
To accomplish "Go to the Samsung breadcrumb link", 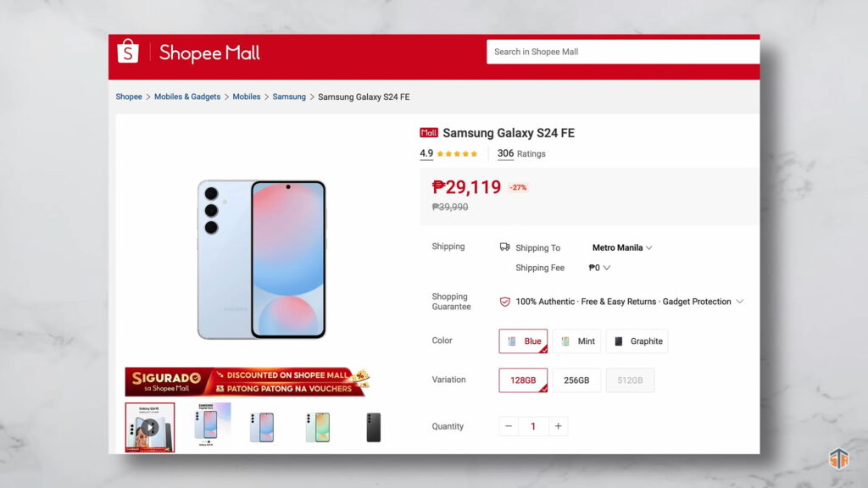I will tap(289, 97).
